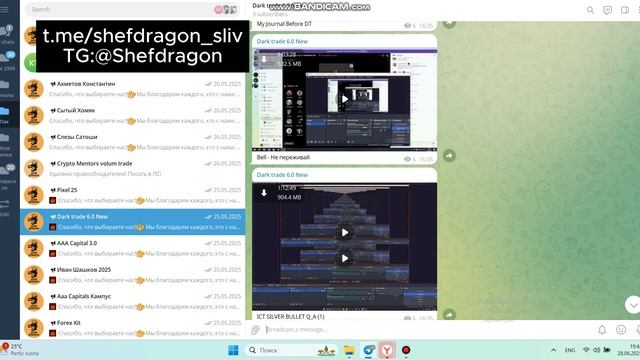This screenshot has width=640, height=360.
Task: Open the Windows Start menu
Action: [233, 350]
